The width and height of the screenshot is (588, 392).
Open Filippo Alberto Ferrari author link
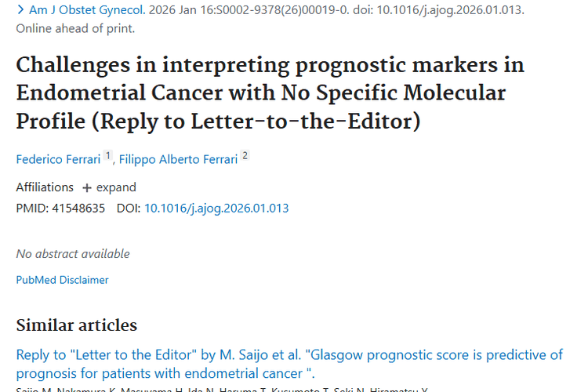[179, 159]
